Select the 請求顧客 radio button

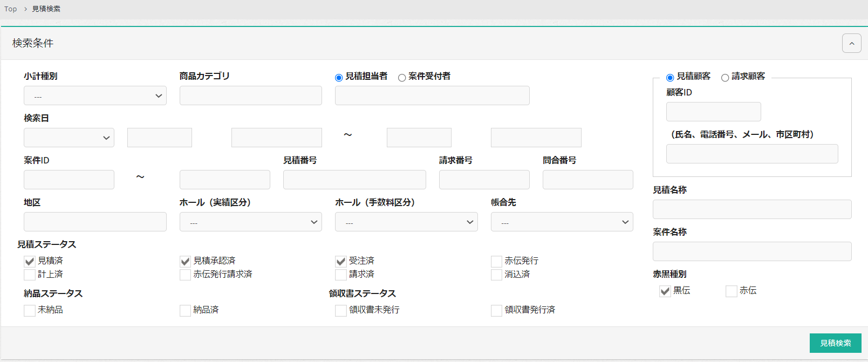(725, 78)
